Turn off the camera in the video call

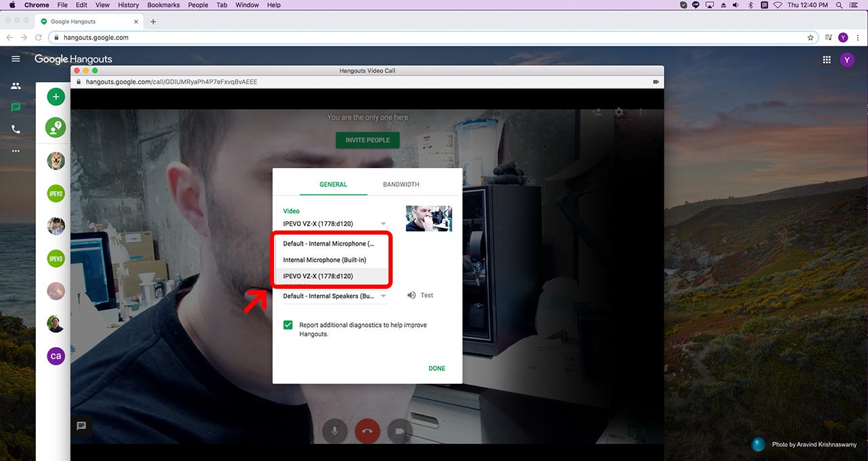pos(400,431)
